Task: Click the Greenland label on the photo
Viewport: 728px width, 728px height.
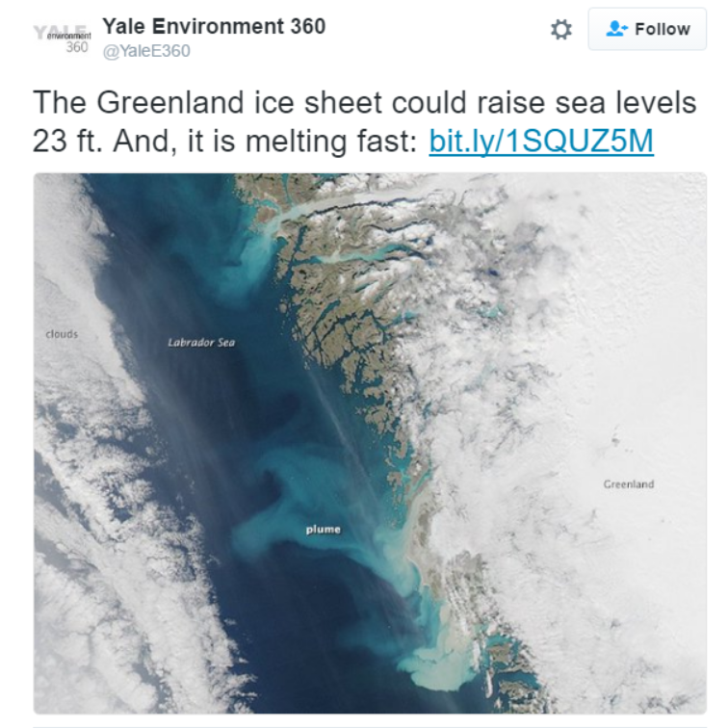Action: pyautogui.click(x=629, y=484)
